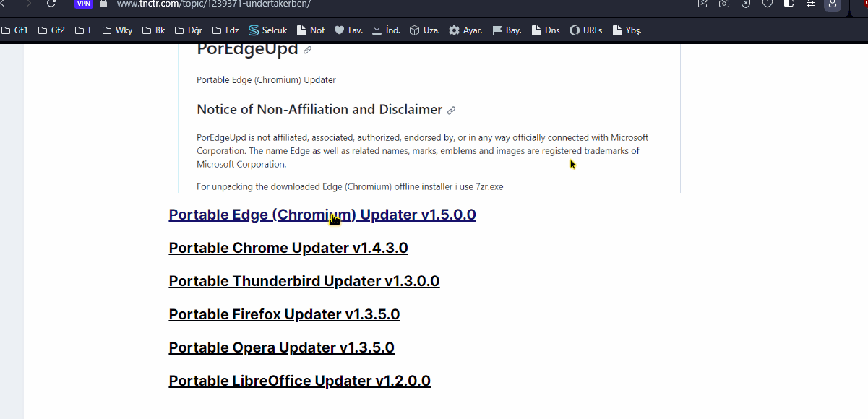Open the Fav. heart bookmark
Image resolution: width=868 pixels, height=419 pixels.
[x=348, y=30]
